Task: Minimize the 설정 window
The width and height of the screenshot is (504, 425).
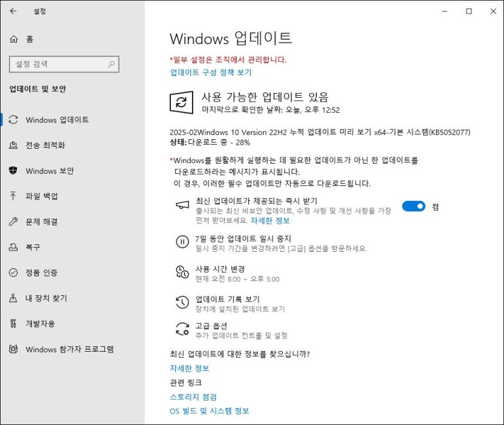Action: click(444, 12)
